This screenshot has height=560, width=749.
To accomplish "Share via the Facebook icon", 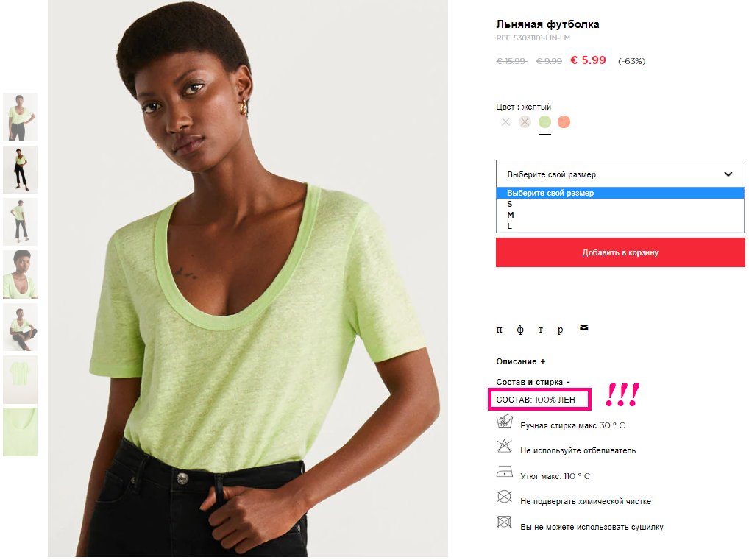I will (520, 329).
